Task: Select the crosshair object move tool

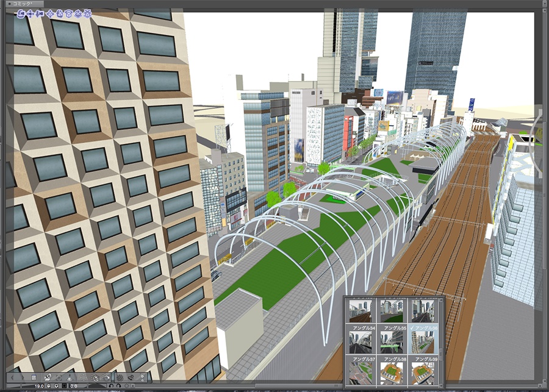Action: point(51,13)
